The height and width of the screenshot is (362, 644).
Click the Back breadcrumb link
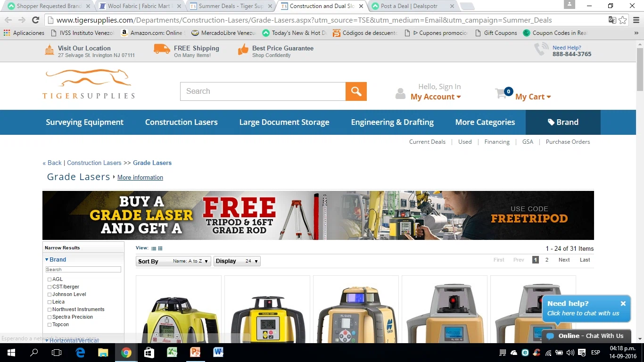tap(52, 163)
